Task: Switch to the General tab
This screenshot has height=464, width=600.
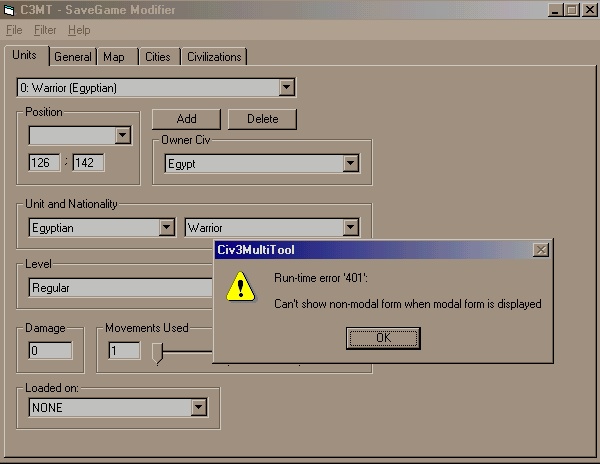Action: [x=73, y=57]
